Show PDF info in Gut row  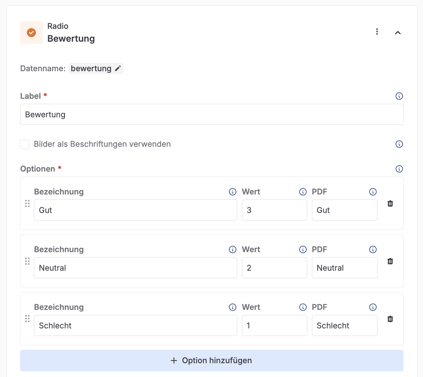pyautogui.click(x=373, y=192)
